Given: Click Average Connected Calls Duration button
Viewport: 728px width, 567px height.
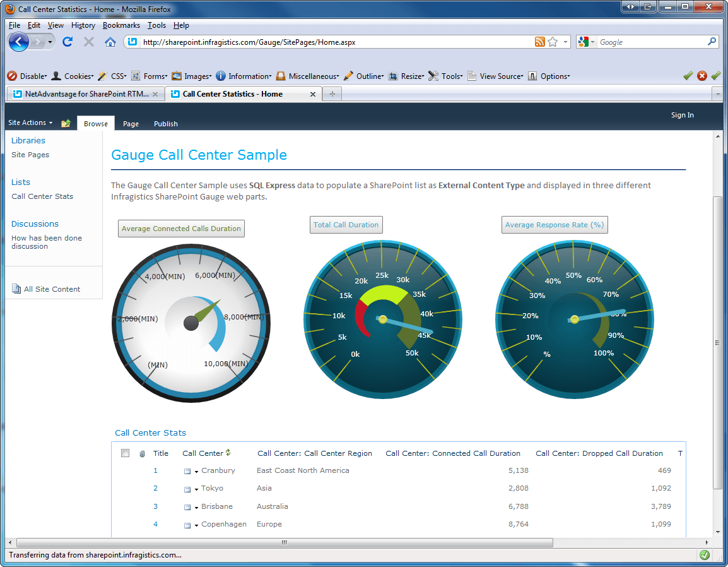Looking at the screenshot, I should [x=181, y=228].
